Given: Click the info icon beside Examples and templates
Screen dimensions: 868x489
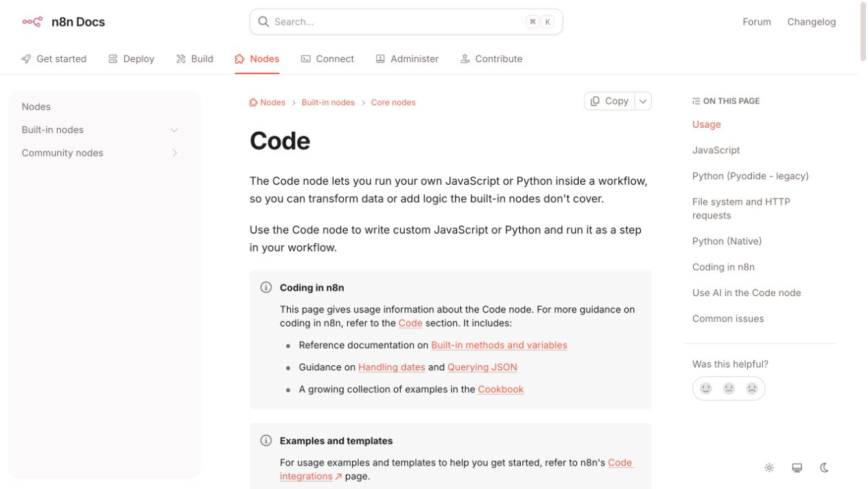Looking at the screenshot, I should click(x=266, y=440).
